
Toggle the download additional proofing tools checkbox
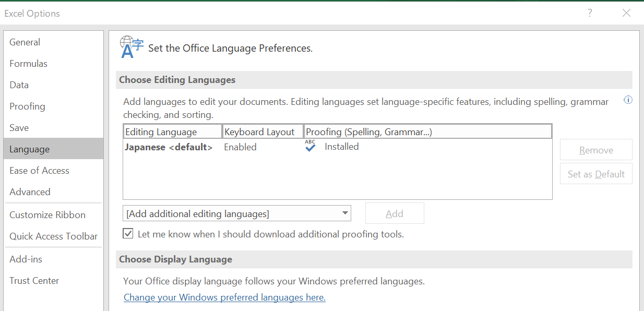tap(128, 234)
